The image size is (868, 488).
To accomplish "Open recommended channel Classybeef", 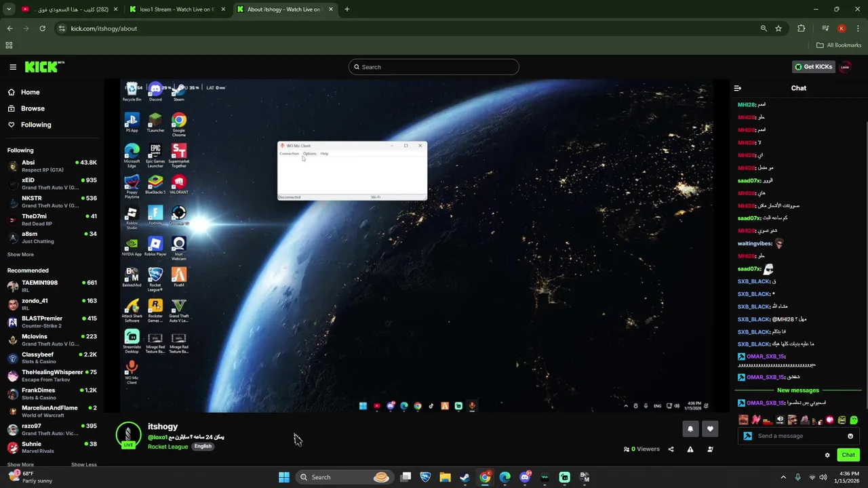I will (x=52, y=358).
